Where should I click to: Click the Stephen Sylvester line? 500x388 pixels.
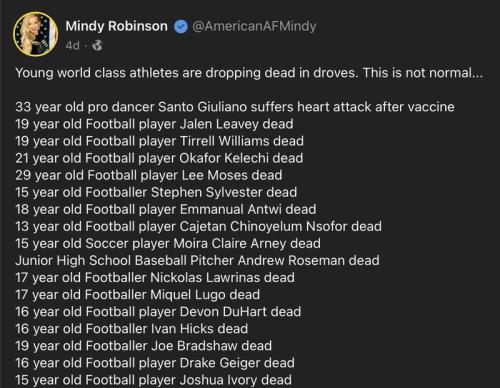coord(156,192)
